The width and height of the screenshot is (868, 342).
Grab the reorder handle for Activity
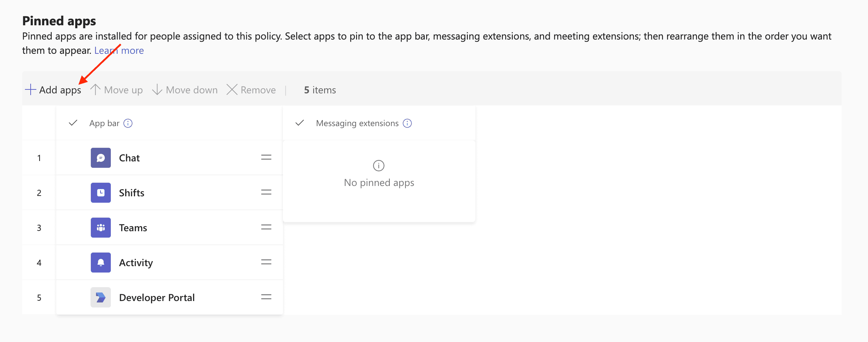(266, 262)
